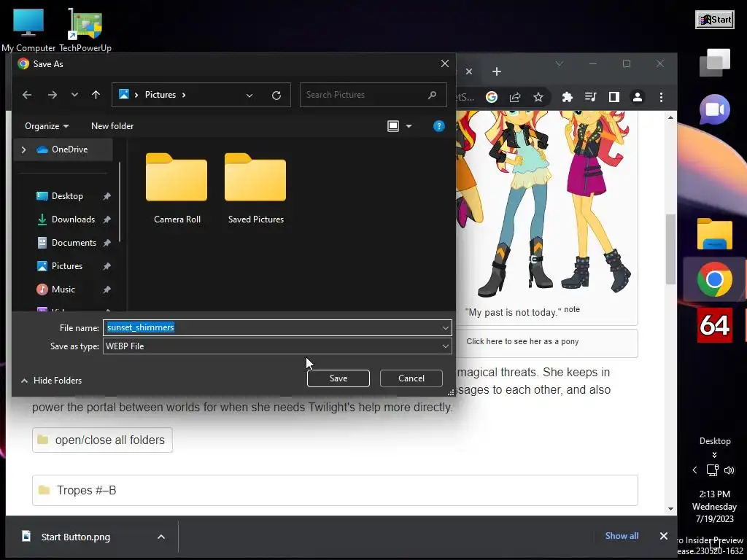This screenshot has width=747, height=560.
Task: Open the Save as type combo box
Action: tap(277, 346)
